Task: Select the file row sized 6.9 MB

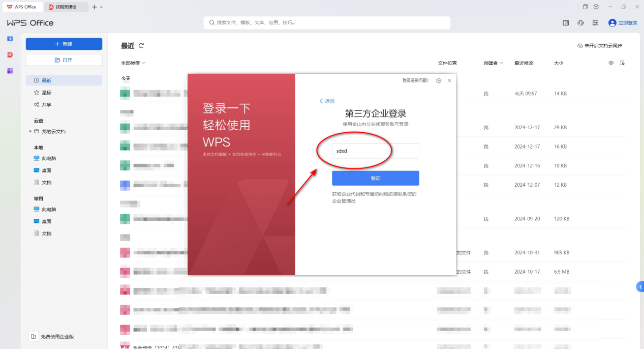Action: (x=373, y=272)
